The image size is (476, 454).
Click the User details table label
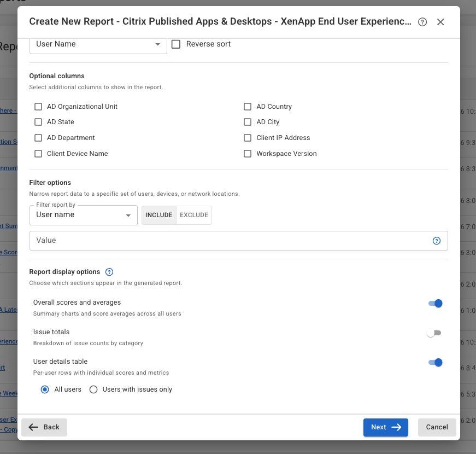coord(60,362)
